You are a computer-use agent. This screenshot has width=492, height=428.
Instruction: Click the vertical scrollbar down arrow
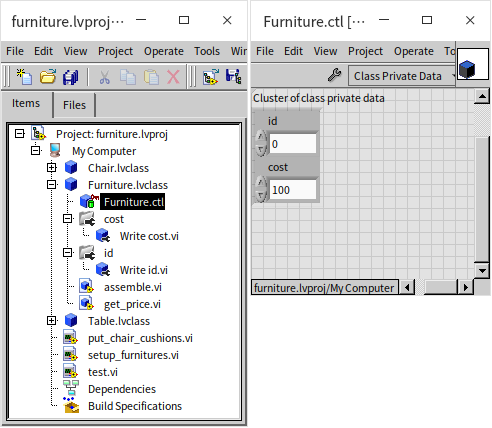tap(482, 270)
